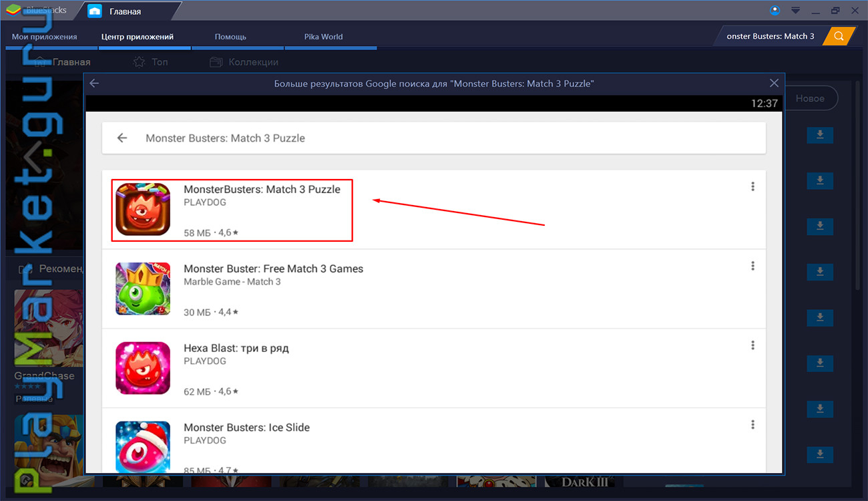Image resolution: width=868 pixels, height=501 pixels.
Task: Open the Помощь tab
Action: point(230,37)
